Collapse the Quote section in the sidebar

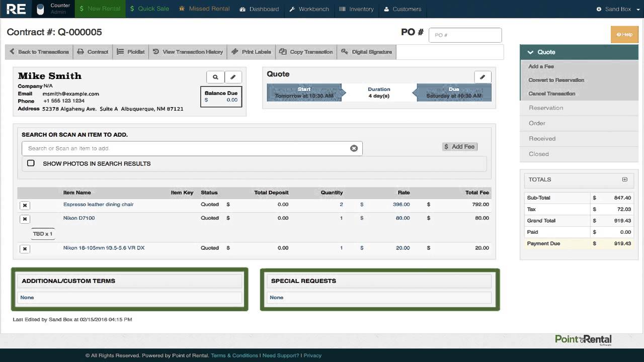coord(531,52)
